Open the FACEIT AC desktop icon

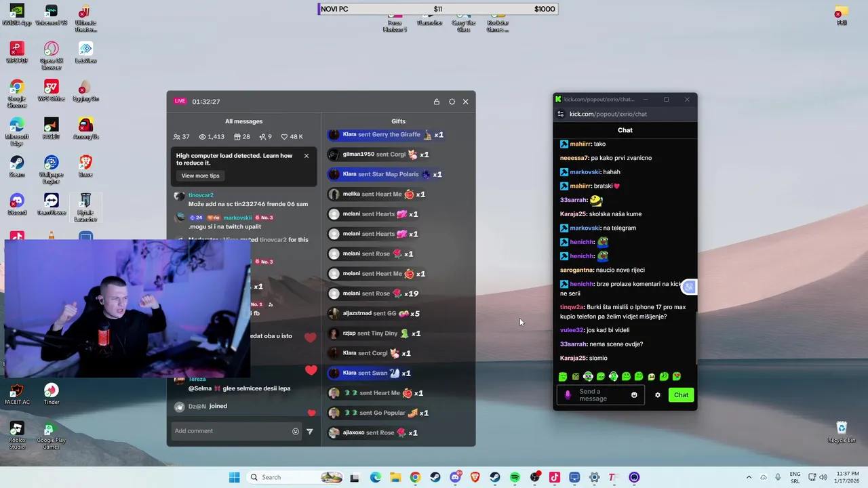click(x=17, y=394)
